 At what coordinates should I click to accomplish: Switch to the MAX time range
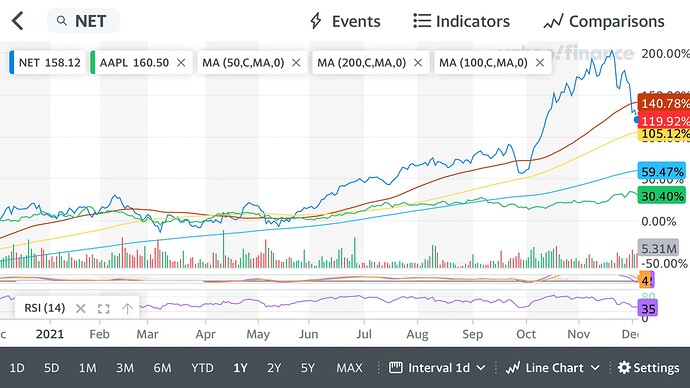pos(349,368)
